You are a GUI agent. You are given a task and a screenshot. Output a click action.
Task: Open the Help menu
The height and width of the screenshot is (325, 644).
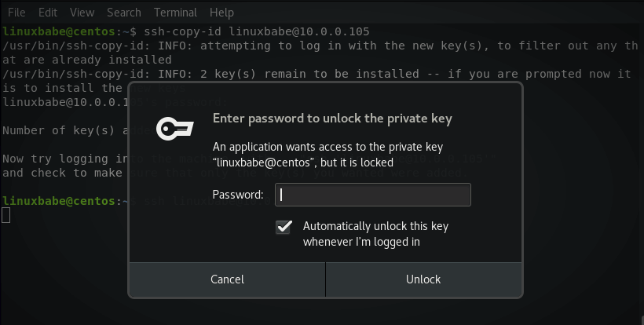[221, 13]
